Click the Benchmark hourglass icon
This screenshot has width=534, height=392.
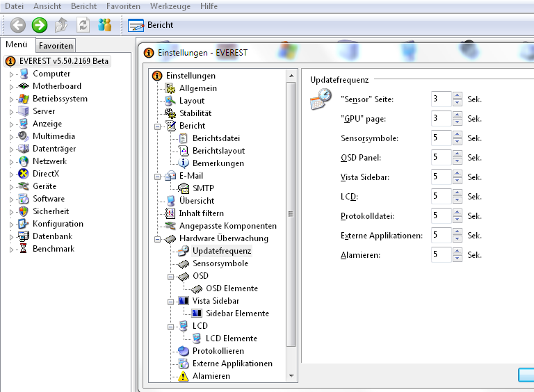(23, 249)
